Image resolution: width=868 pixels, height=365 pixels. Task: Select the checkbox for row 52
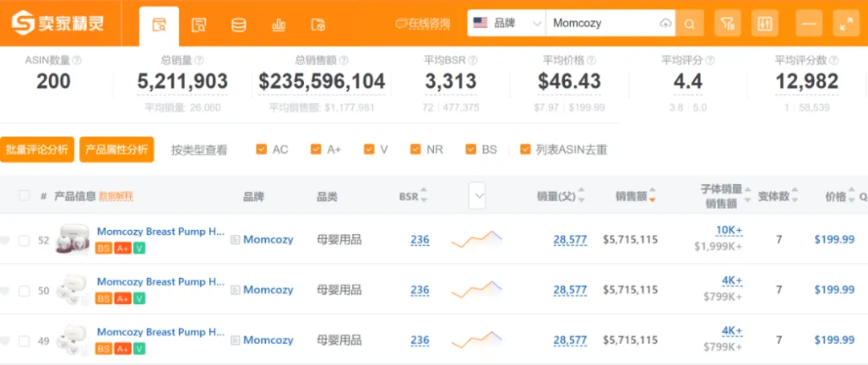[24, 240]
